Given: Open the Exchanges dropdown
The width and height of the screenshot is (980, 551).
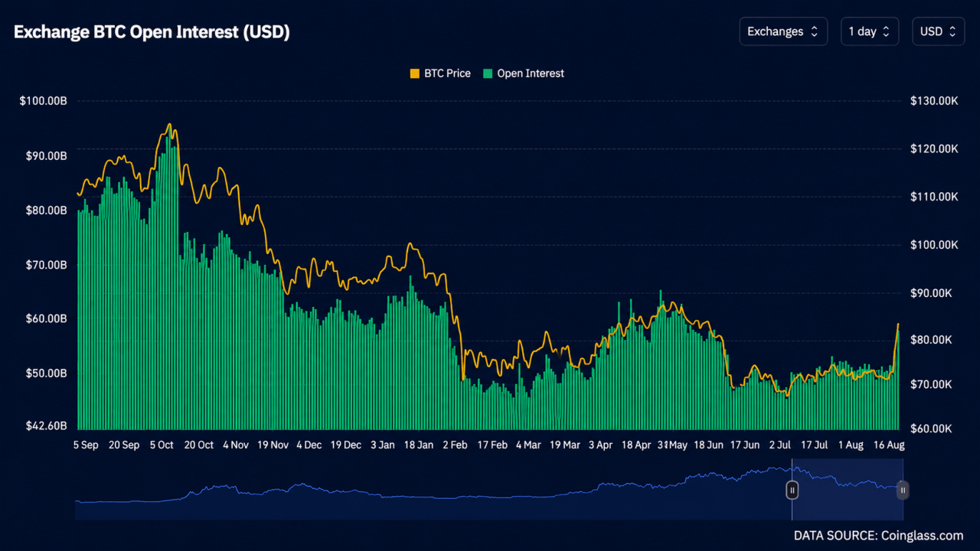Looking at the screenshot, I should tap(783, 31).
